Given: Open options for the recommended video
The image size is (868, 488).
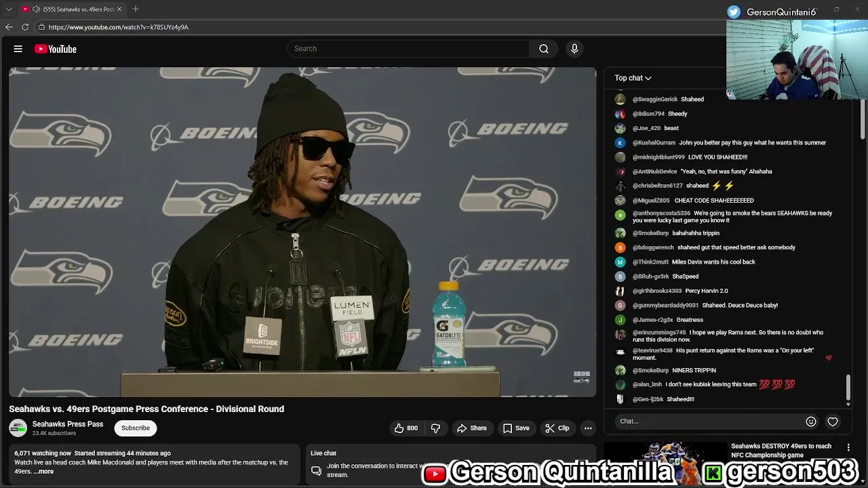Looking at the screenshot, I should [848, 447].
